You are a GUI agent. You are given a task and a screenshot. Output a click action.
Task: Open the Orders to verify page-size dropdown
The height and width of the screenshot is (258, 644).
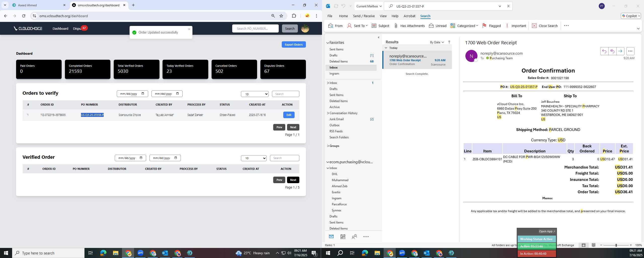click(255, 94)
